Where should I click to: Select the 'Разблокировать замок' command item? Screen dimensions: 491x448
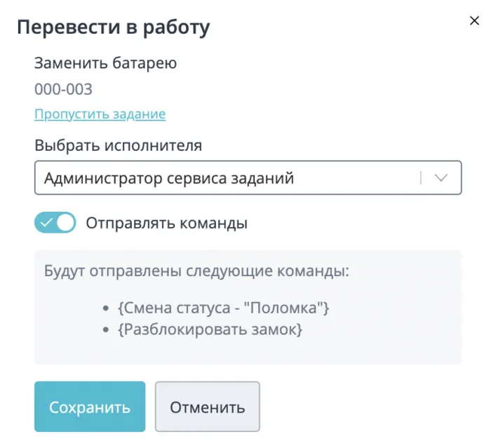coord(210,330)
